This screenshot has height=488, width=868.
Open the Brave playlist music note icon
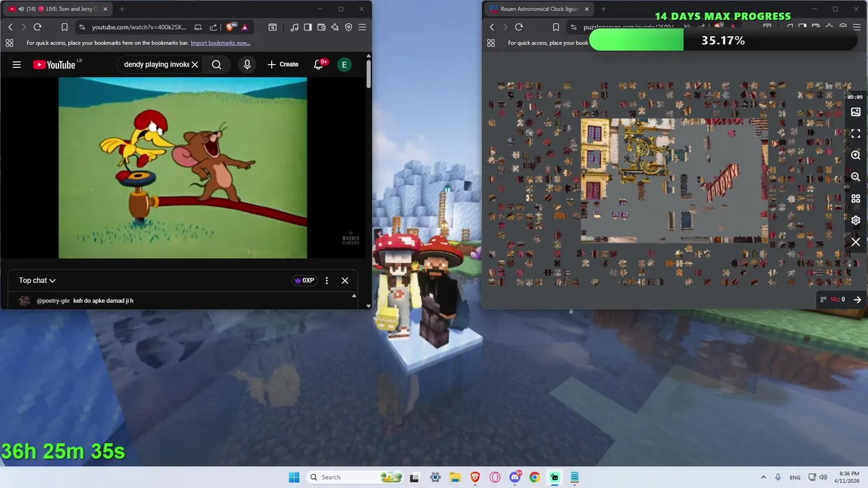[294, 27]
